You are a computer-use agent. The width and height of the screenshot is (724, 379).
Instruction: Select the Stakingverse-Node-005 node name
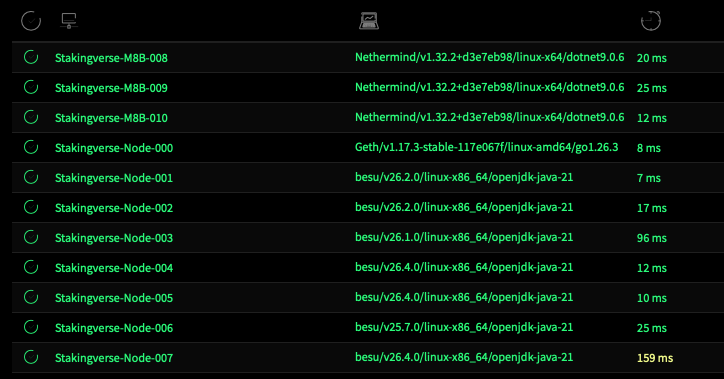tap(114, 298)
